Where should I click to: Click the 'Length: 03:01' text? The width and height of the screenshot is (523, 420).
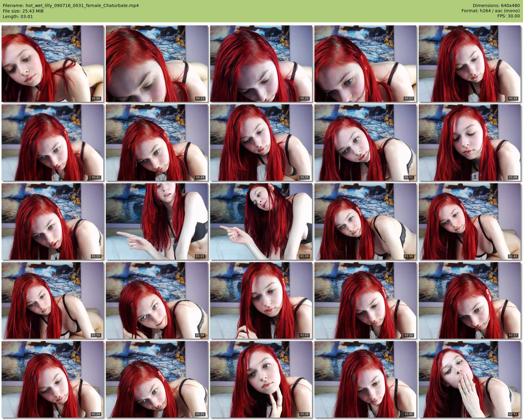18,17
